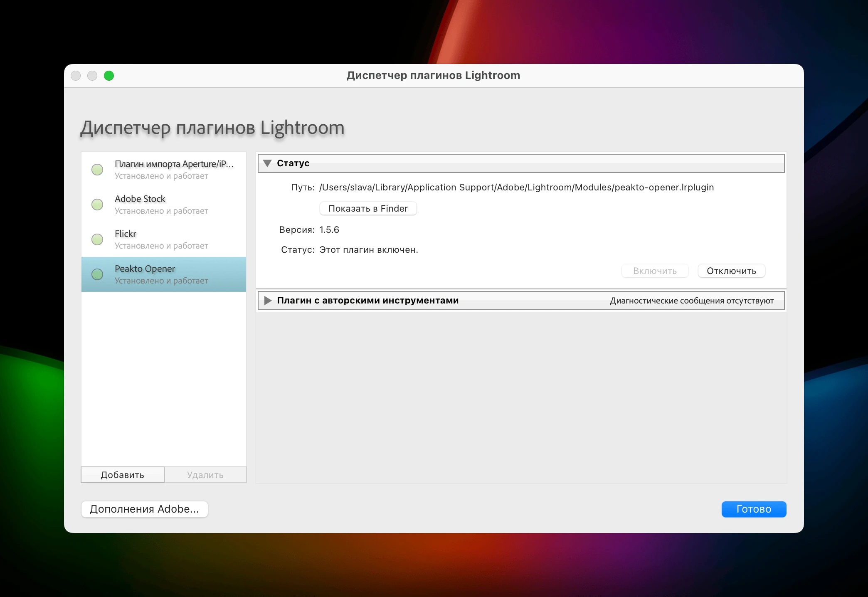Click Диагностические сообщения отсутствуют text
This screenshot has width=868, height=597.
coord(692,301)
